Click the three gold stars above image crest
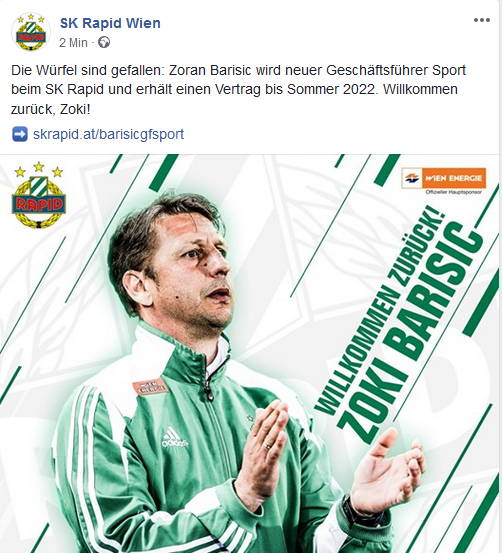This screenshot has width=502, height=553. coord(38,170)
